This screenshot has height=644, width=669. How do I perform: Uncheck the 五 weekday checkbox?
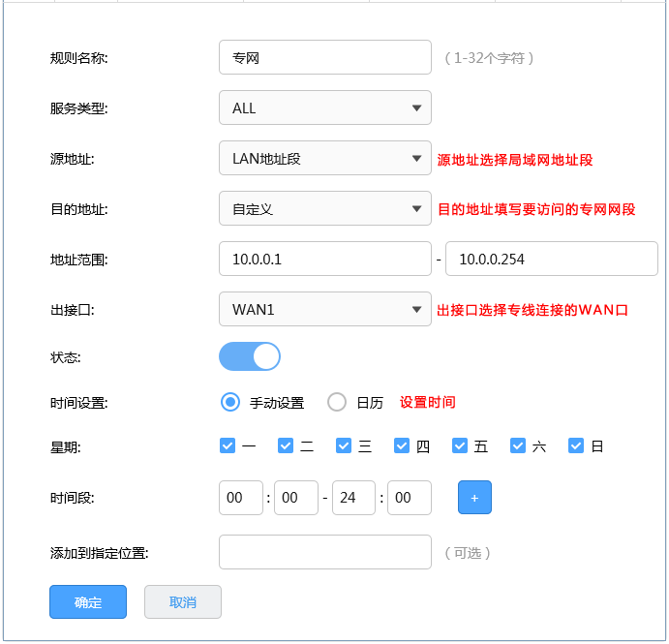(460, 445)
